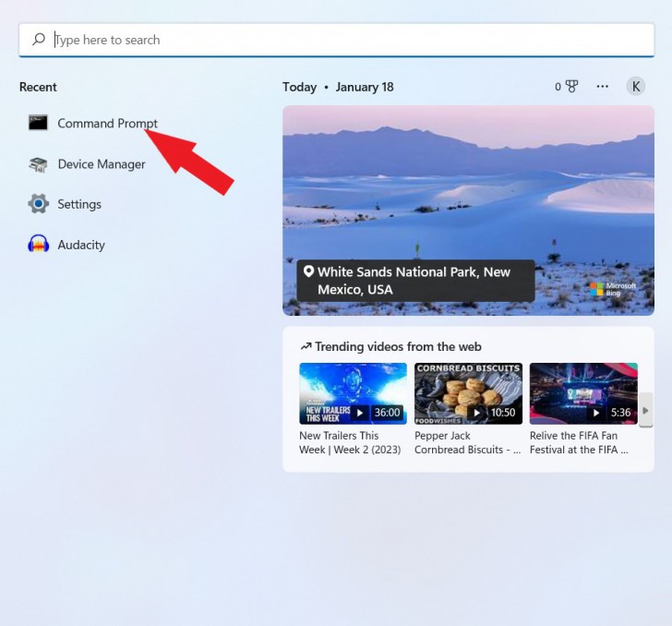The height and width of the screenshot is (626, 672).
Task: Open Audacity from Recent list
Action: click(81, 245)
